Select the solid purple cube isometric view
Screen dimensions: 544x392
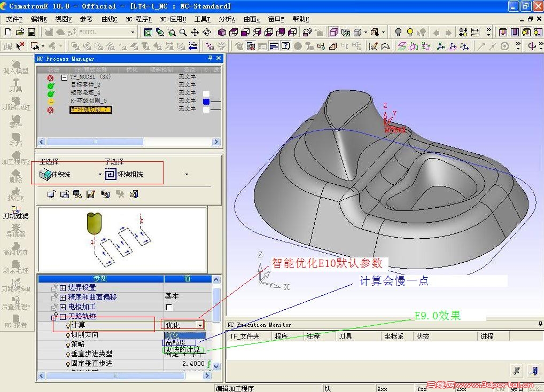pos(222,32)
